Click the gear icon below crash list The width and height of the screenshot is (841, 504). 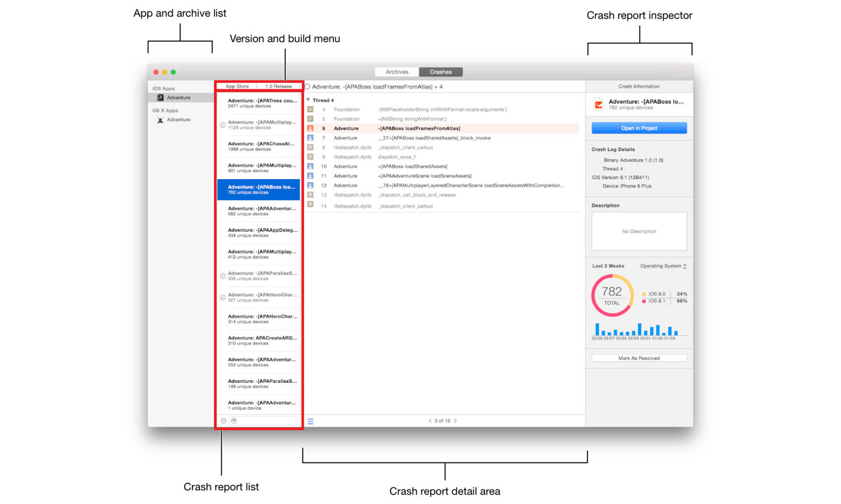224,421
